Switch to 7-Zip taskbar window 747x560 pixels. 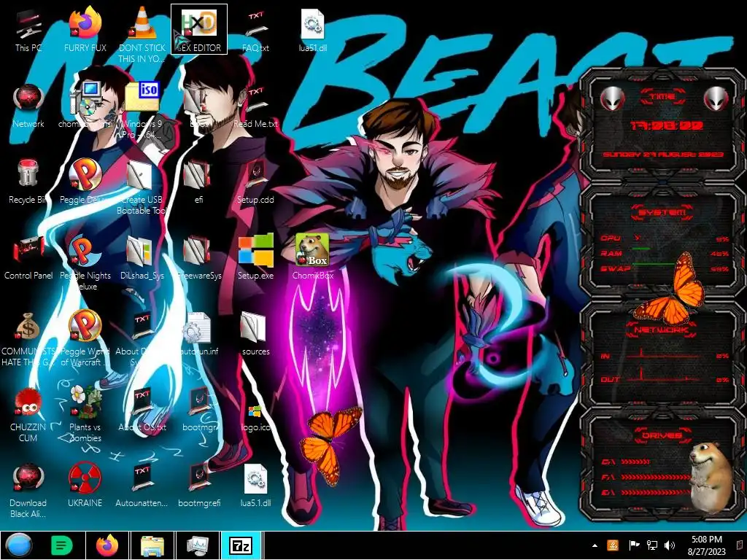[x=241, y=545]
